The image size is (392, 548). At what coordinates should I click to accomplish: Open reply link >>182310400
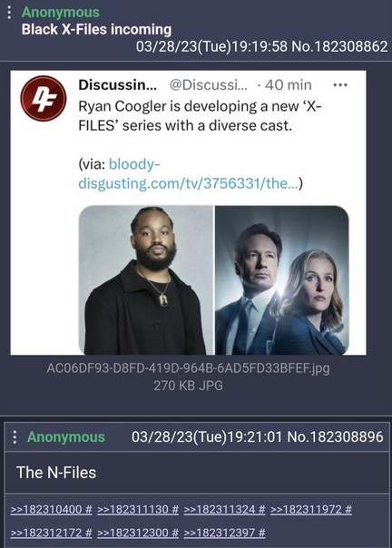pos(46,509)
